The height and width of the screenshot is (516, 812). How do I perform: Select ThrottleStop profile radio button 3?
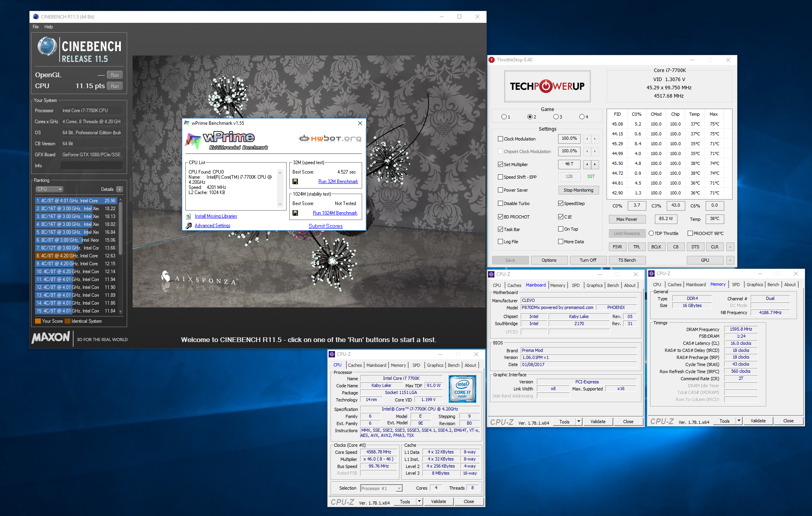click(555, 117)
